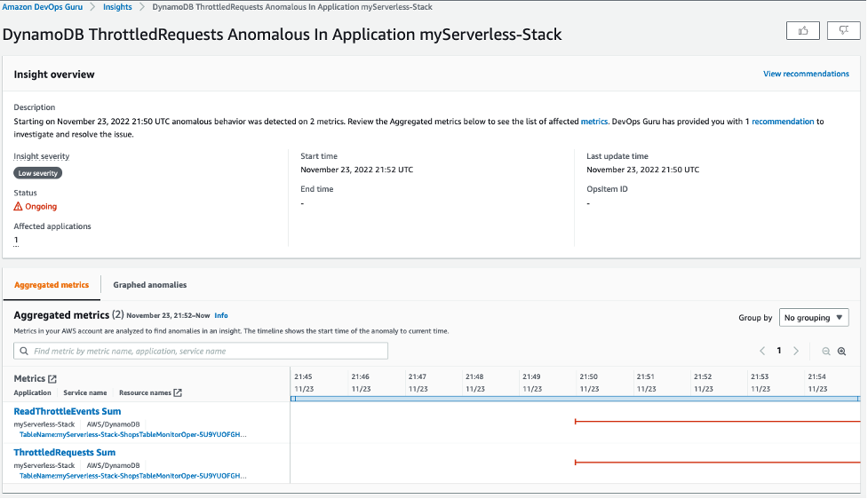This screenshot has width=868, height=499.
Task: Click the Ongoing status text
Action: 41,206
